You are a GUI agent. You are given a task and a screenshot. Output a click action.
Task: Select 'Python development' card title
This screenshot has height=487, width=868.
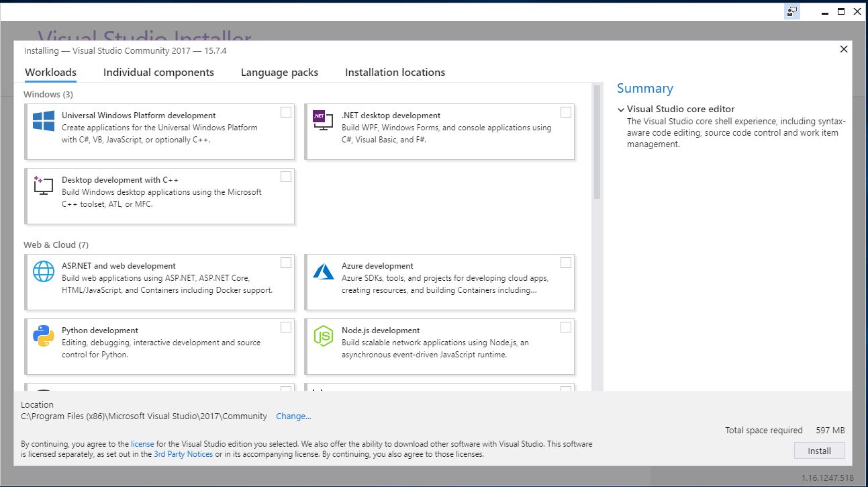[x=100, y=330]
